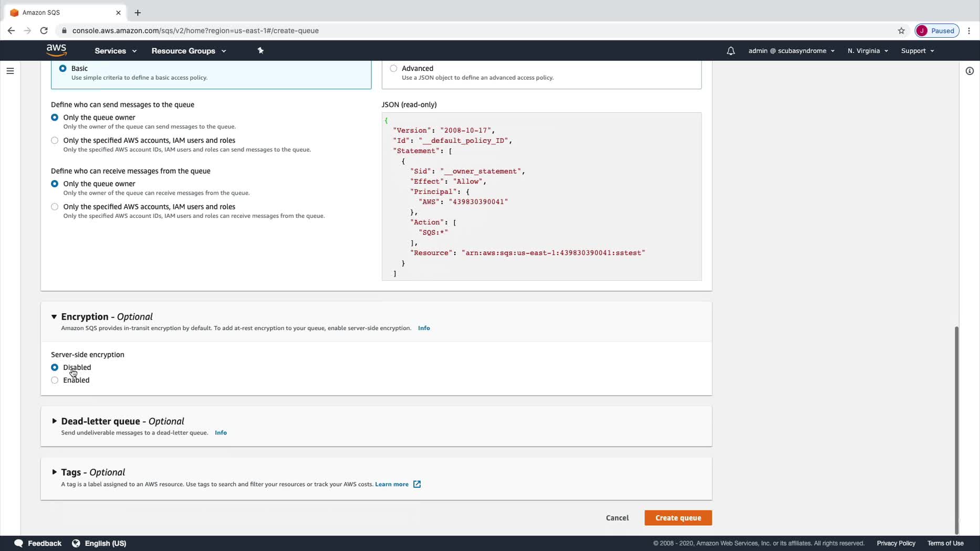The height and width of the screenshot is (551, 980).
Task: Select the Advanced access policy option
Action: 393,68
